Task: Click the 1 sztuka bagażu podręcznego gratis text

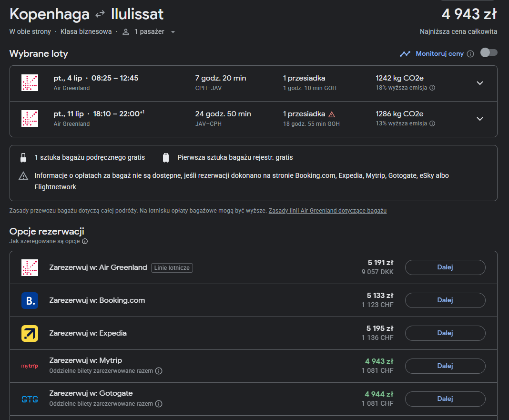Action: 90,157
